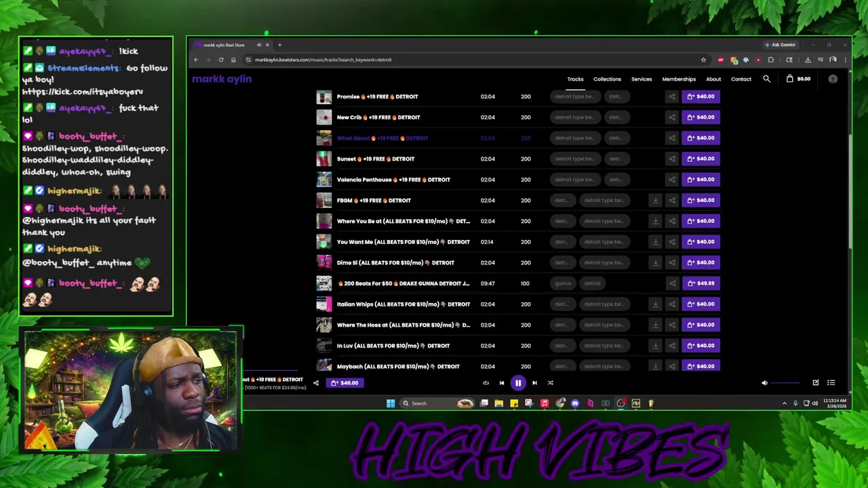Open the Contact menu item
The image size is (868, 488).
coord(741,79)
